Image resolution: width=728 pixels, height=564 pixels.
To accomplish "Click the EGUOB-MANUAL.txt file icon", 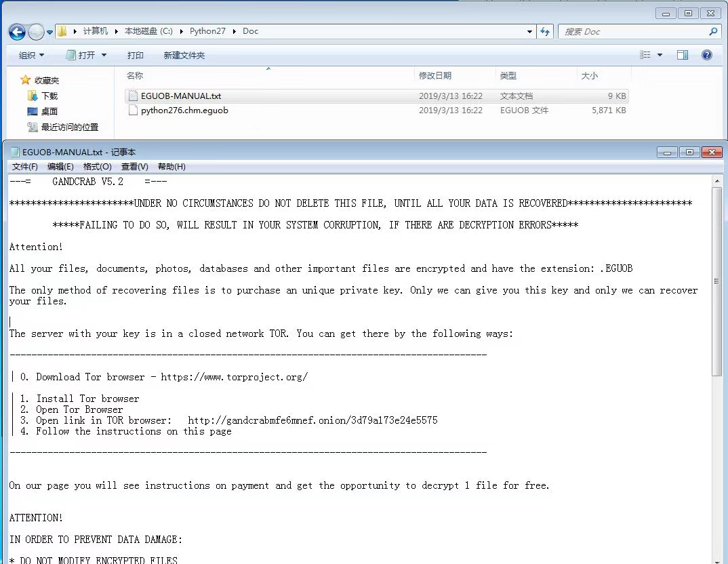I will tap(134, 96).
